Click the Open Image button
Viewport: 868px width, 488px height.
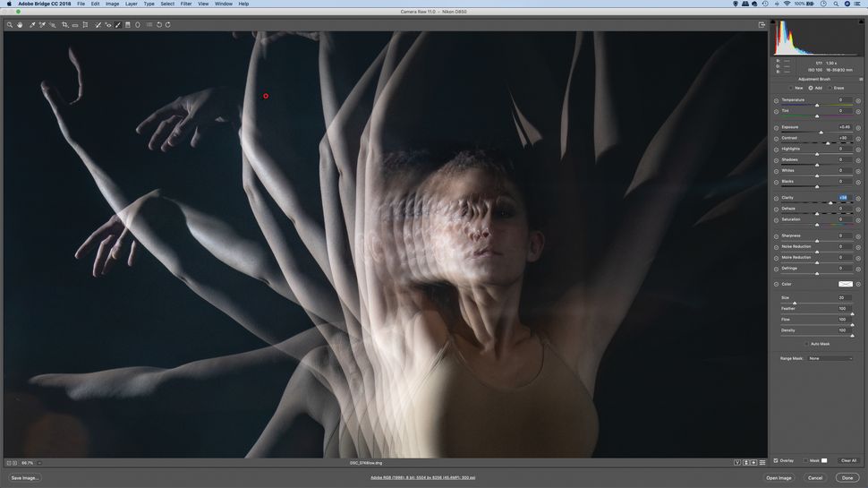779,478
